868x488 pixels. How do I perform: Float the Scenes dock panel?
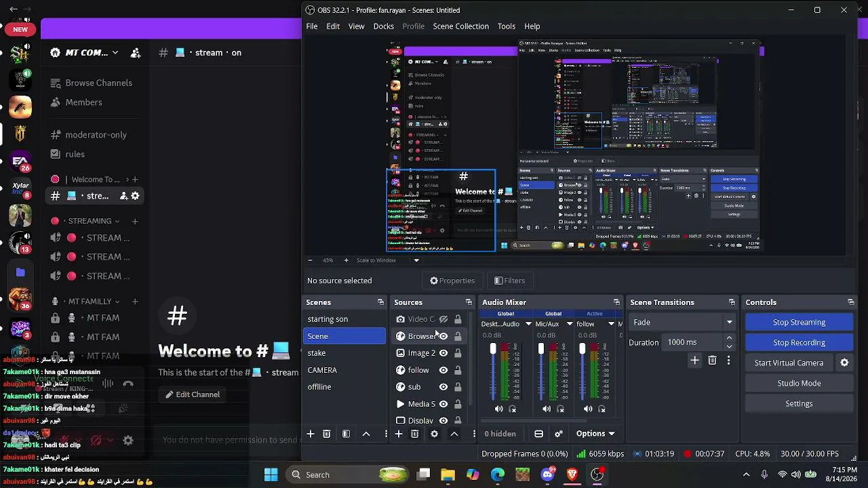(x=380, y=302)
